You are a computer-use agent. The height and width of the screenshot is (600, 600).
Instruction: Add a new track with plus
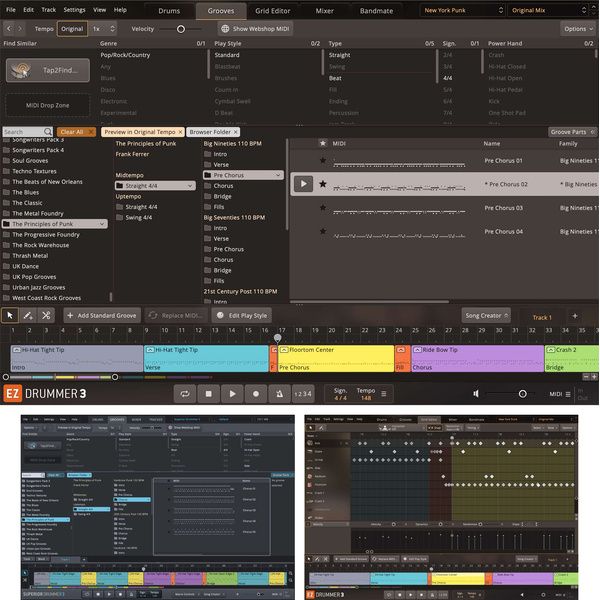(575, 316)
